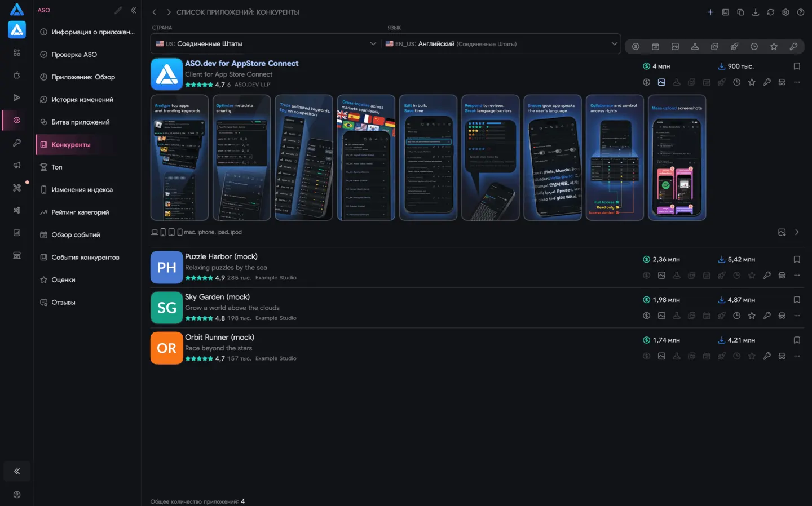Open Проверка ASO menu item
Image resolution: width=812 pixels, height=506 pixels.
click(87, 55)
